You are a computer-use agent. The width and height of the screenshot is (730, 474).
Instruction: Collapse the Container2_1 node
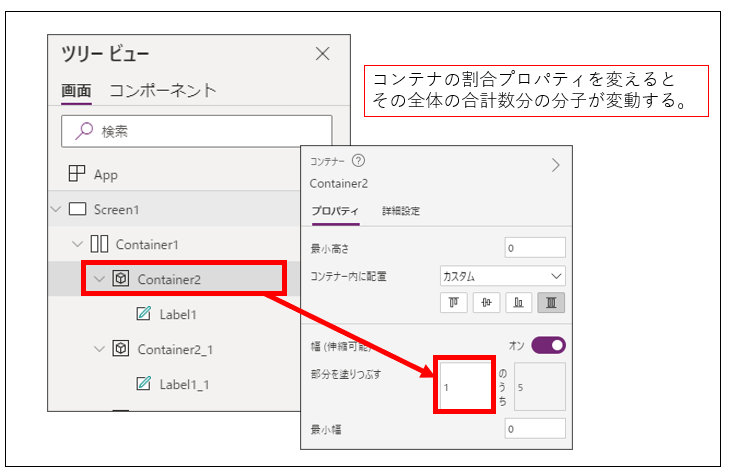click(99, 349)
